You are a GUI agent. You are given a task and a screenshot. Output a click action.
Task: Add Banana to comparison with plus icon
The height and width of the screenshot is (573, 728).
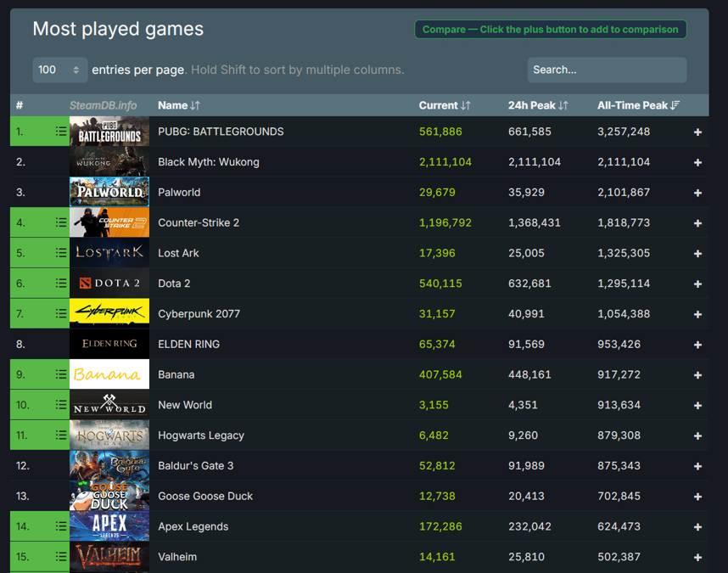(x=697, y=375)
